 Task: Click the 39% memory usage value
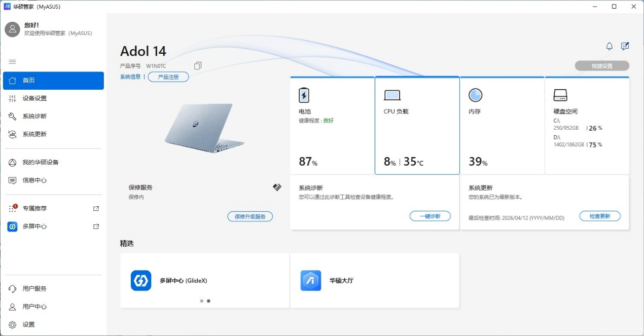pyautogui.click(x=478, y=162)
